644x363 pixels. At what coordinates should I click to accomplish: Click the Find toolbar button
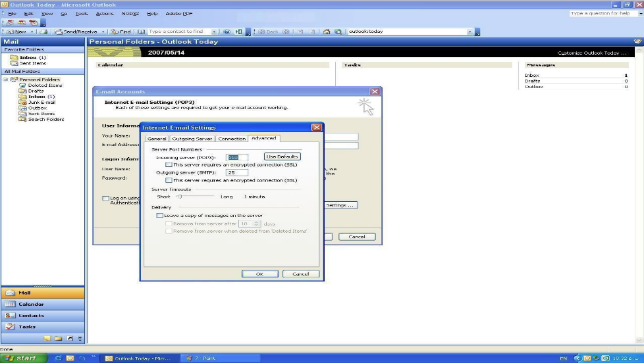(x=121, y=32)
